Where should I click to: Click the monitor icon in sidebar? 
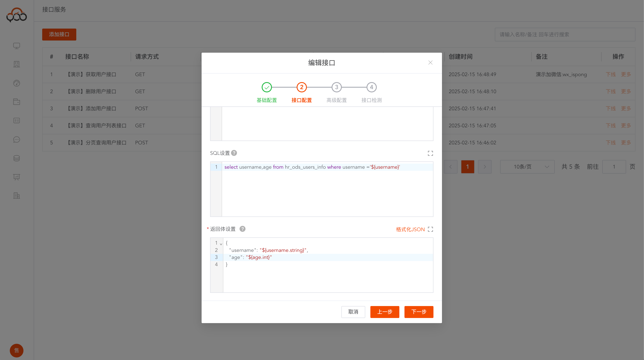pyautogui.click(x=16, y=46)
